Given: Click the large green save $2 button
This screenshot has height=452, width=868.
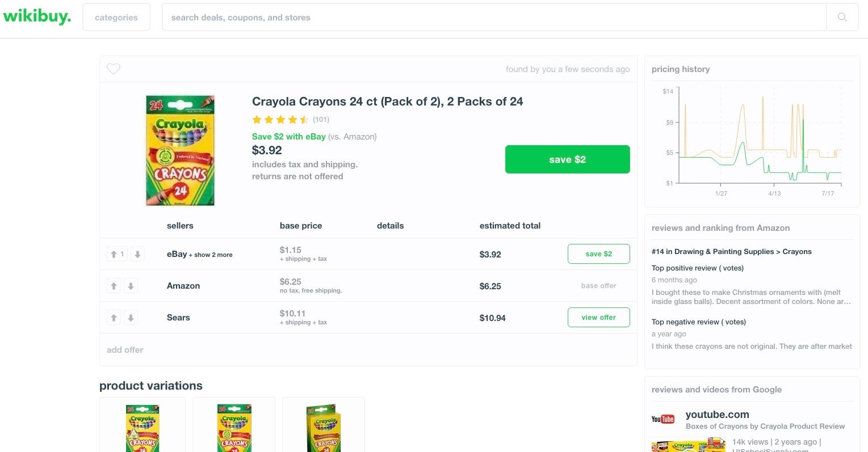Looking at the screenshot, I should click(x=567, y=159).
